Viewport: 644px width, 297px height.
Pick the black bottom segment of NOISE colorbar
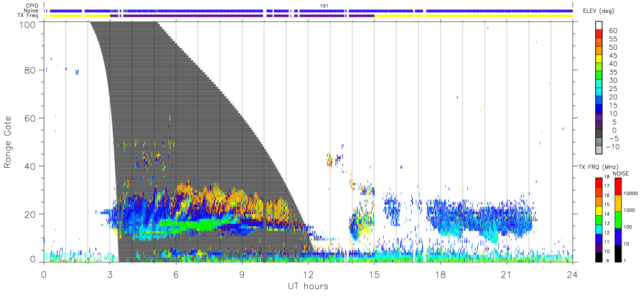[618, 254]
